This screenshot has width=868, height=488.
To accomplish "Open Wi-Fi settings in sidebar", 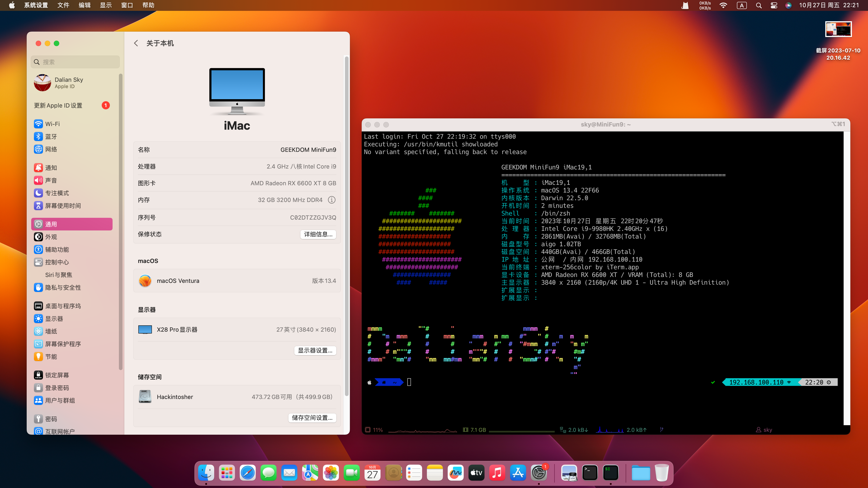I will (52, 124).
